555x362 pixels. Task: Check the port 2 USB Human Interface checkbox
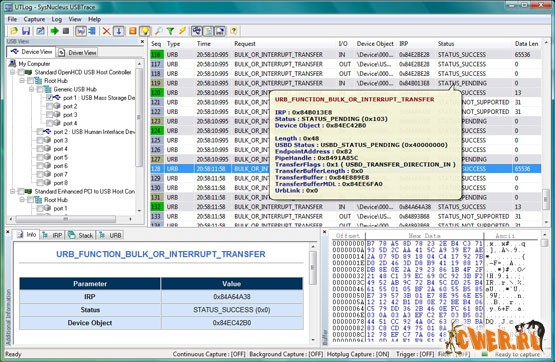click(40, 132)
